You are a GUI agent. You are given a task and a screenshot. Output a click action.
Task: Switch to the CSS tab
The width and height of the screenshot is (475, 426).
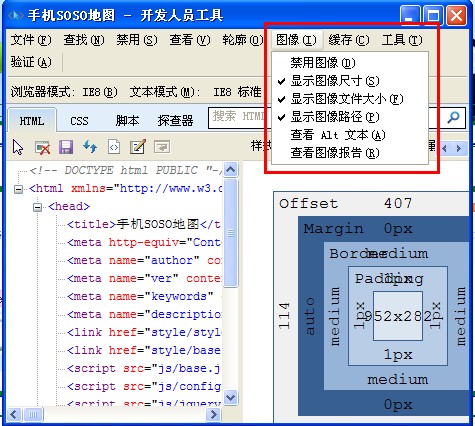[x=79, y=121]
